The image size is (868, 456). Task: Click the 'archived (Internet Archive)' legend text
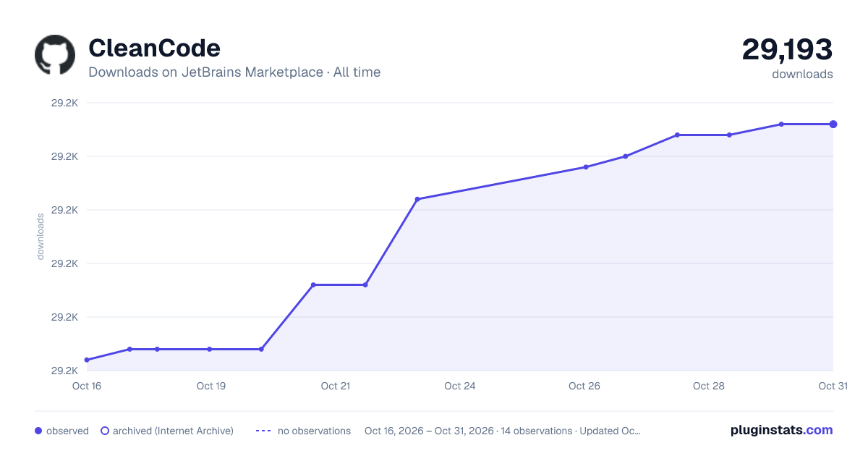[x=173, y=431]
